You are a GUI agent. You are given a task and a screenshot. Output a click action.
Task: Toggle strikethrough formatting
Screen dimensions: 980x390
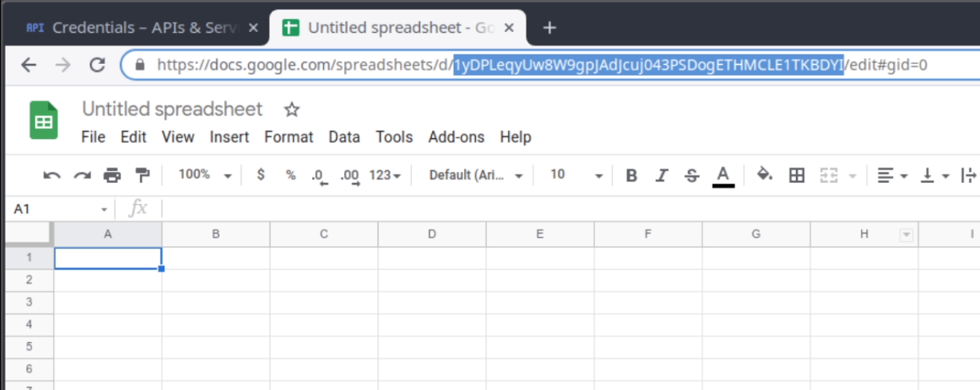pos(692,175)
